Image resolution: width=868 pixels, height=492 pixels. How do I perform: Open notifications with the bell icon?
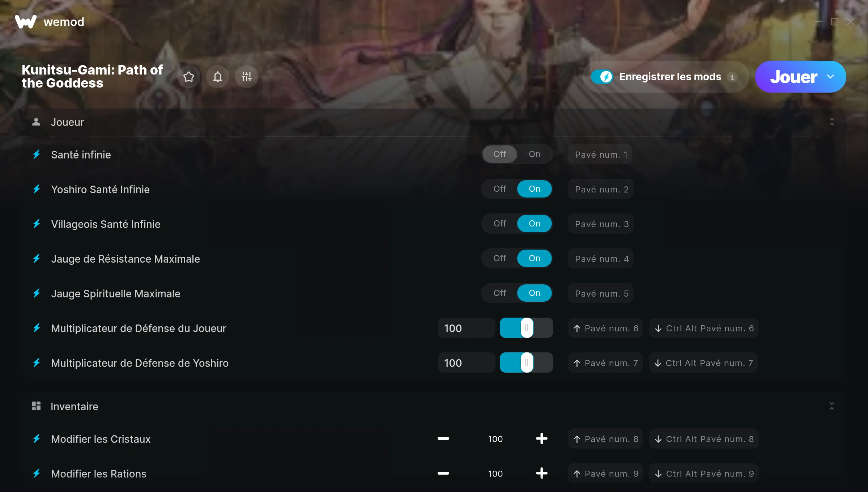pyautogui.click(x=218, y=77)
